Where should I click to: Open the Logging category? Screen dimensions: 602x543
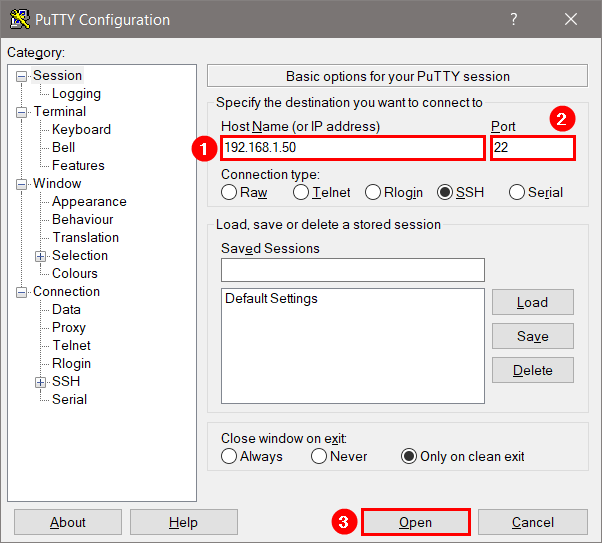point(76,93)
